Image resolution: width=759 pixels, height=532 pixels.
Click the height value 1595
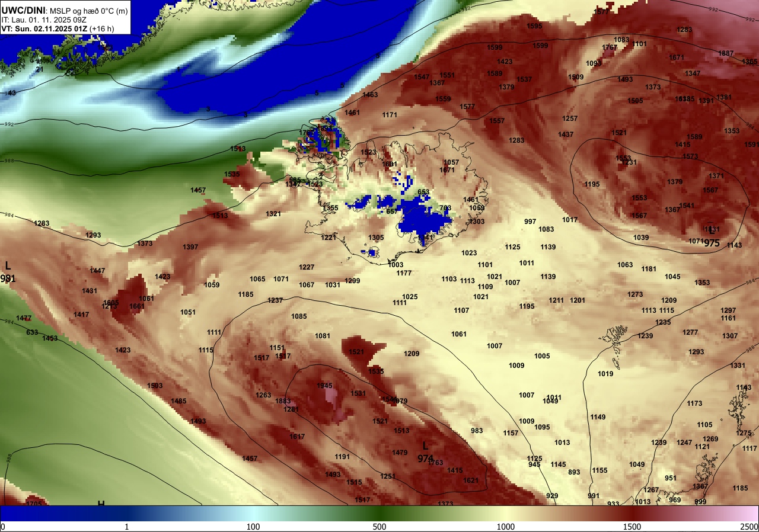pyautogui.click(x=534, y=26)
